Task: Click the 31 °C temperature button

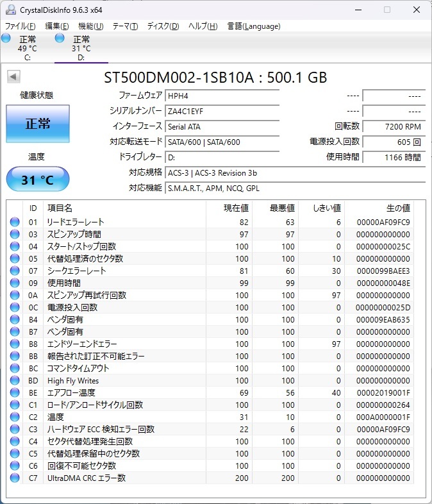Action: (x=38, y=180)
